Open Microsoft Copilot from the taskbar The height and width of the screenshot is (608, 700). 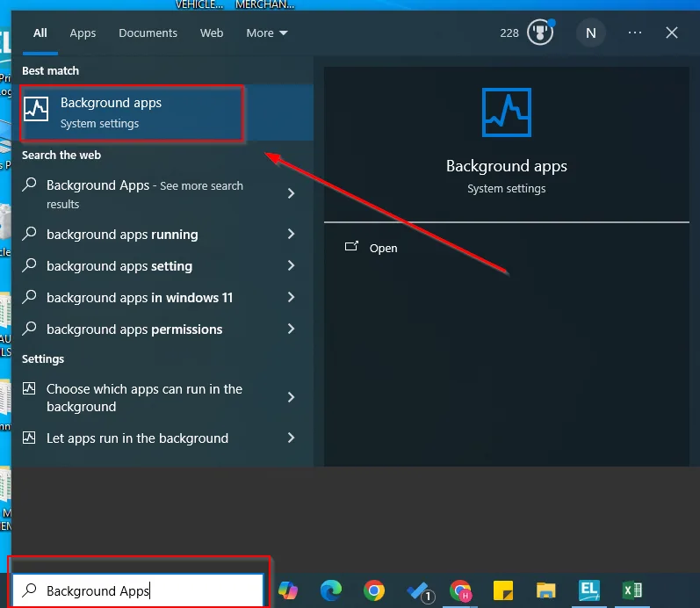[288, 590]
